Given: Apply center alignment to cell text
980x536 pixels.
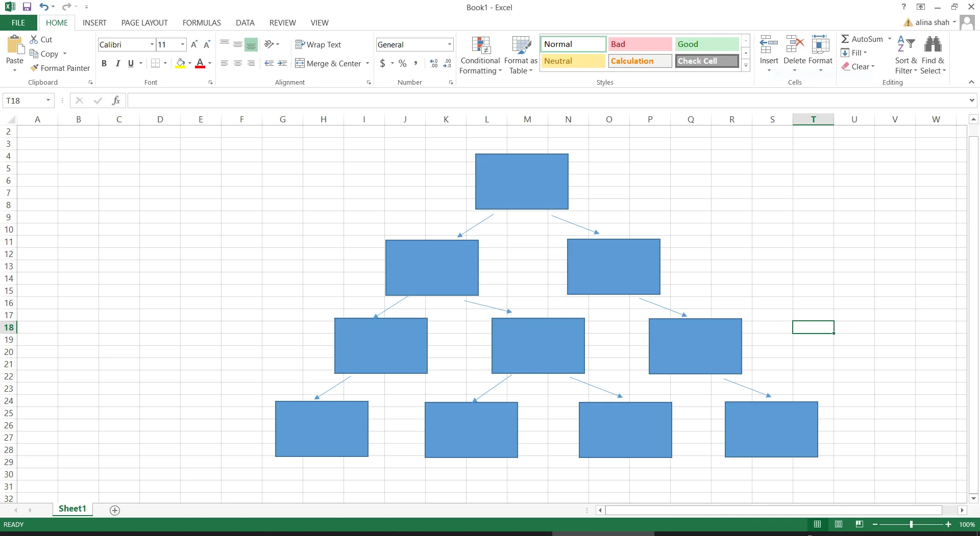Looking at the screenshot, I should (238, 63).
